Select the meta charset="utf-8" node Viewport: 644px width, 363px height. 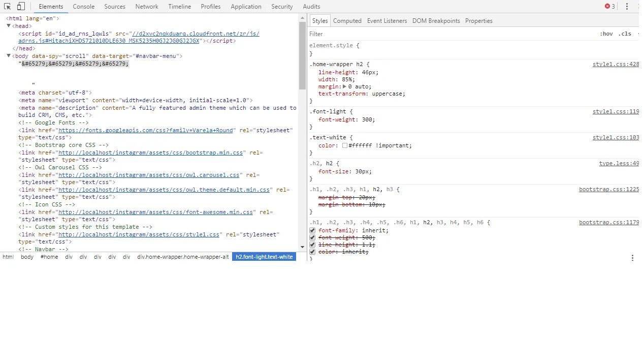55,93
